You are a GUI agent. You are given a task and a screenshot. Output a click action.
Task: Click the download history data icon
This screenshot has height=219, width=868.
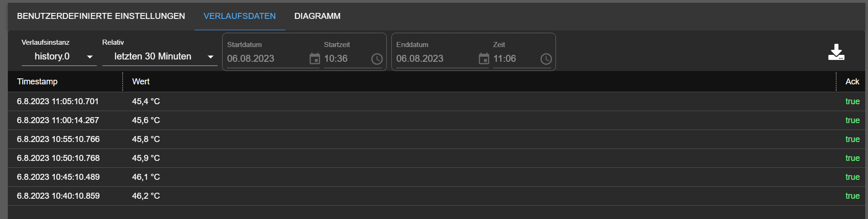pyautogui.click(x=836, y=52)
